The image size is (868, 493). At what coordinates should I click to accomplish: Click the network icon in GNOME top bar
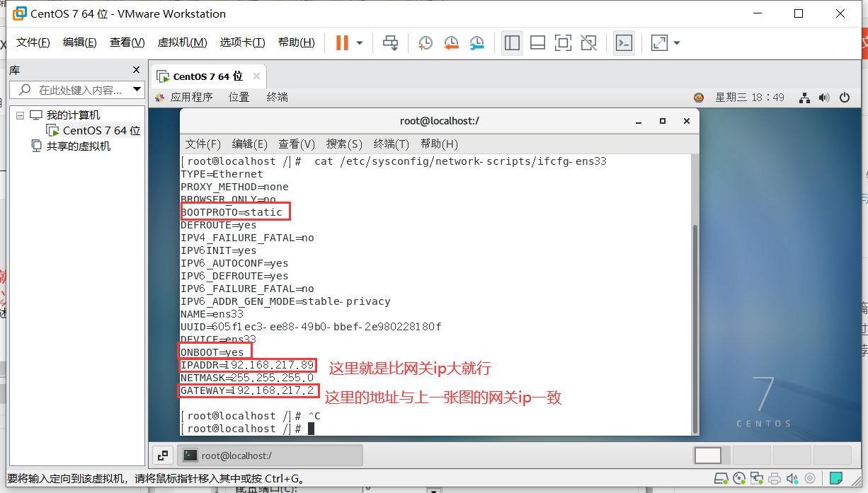(x=804, y=98)
